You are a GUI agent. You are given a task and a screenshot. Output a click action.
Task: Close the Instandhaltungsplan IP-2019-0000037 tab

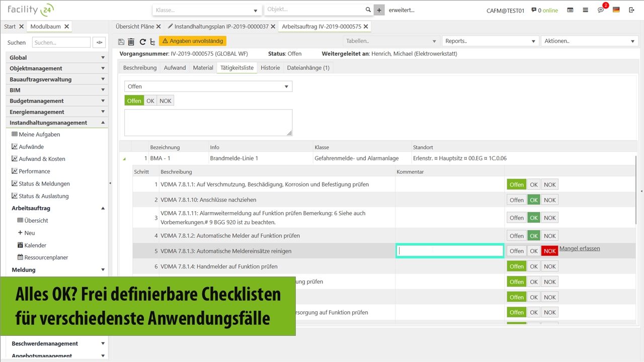click(x=273, y=27)
